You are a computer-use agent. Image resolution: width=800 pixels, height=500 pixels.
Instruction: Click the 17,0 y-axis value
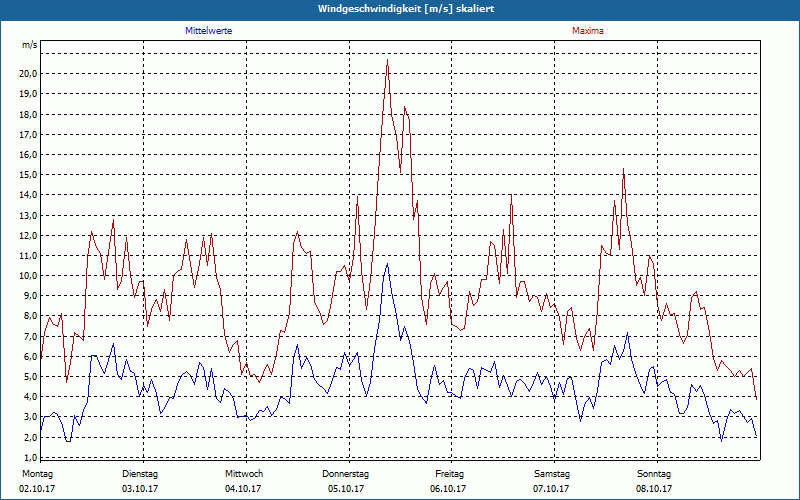(28, 134)
